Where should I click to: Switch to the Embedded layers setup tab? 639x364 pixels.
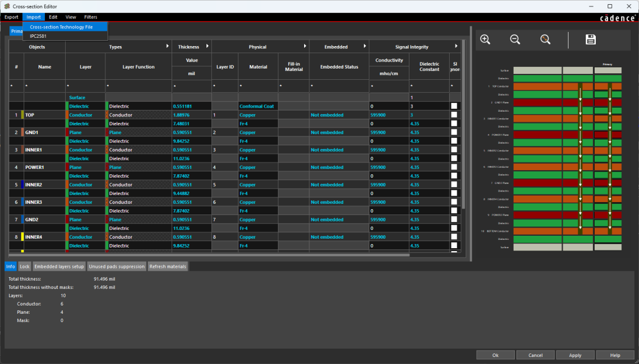click(59, 266)
